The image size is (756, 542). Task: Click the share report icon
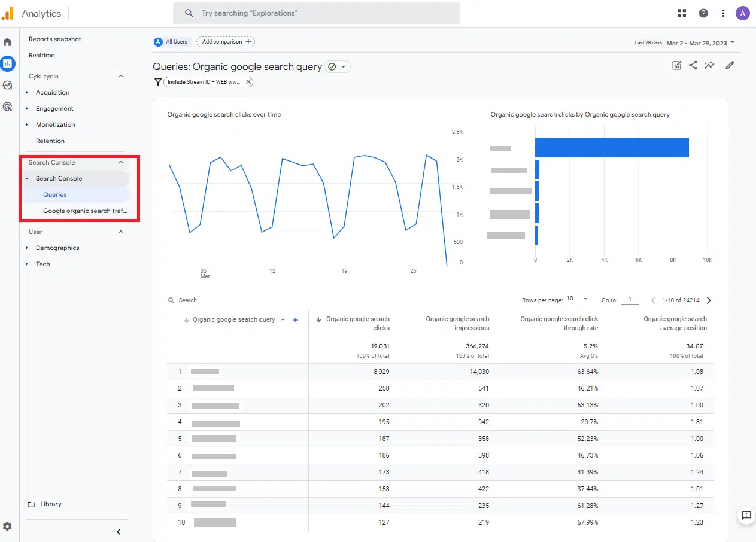[x=693, y=66]
